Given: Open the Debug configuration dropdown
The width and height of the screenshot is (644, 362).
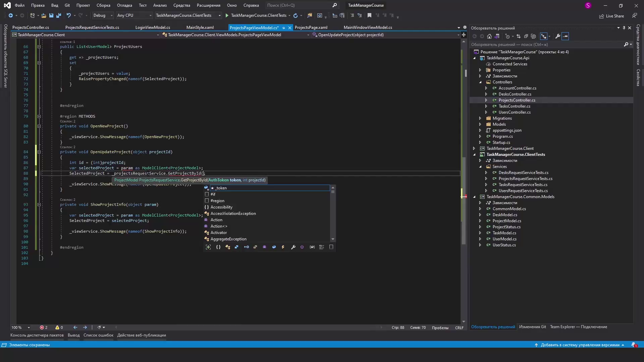Looking at the screenshot, I should pyautogui.click(x=103, y=15).
